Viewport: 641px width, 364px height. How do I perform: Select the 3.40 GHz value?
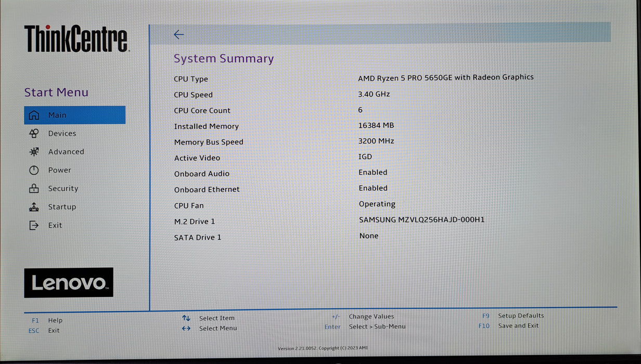374,94
